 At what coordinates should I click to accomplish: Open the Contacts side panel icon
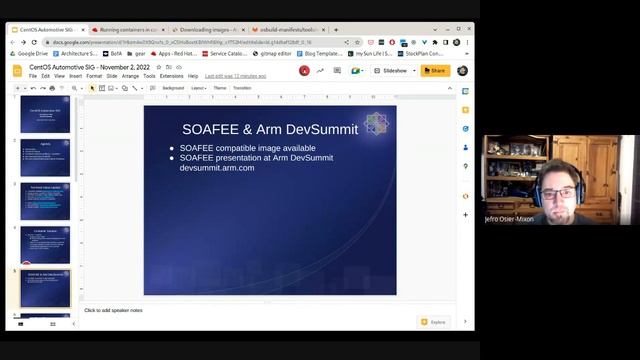[x=465, y=148]
